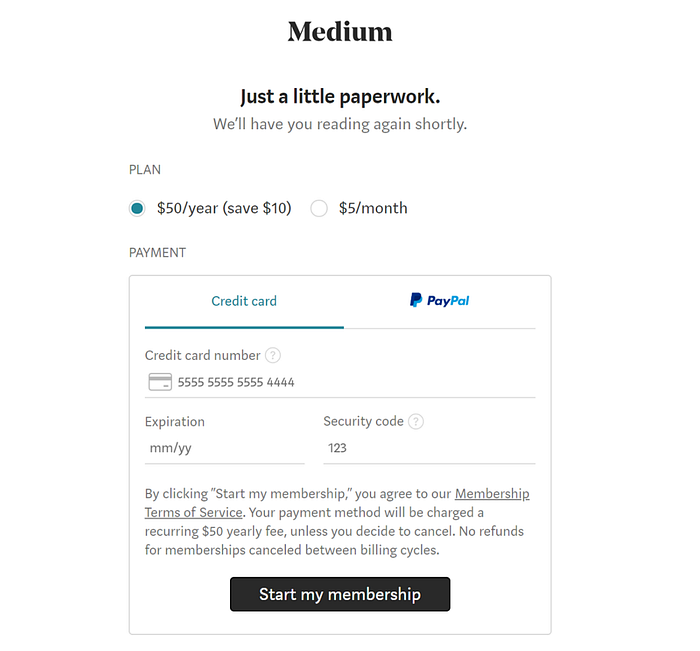
Task: Click the Expiration mm/yy field
Action: click(224, 448)
